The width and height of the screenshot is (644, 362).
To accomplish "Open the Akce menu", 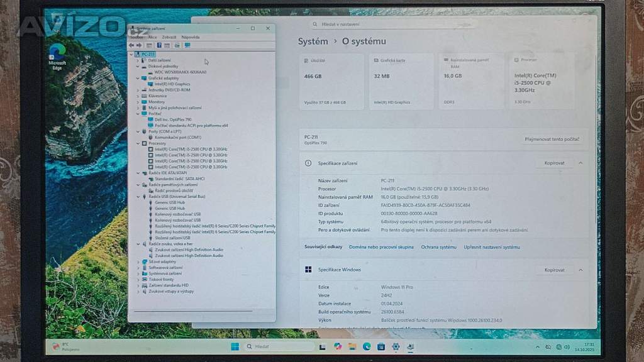I will pyautogui.click(x=153, y=37).
